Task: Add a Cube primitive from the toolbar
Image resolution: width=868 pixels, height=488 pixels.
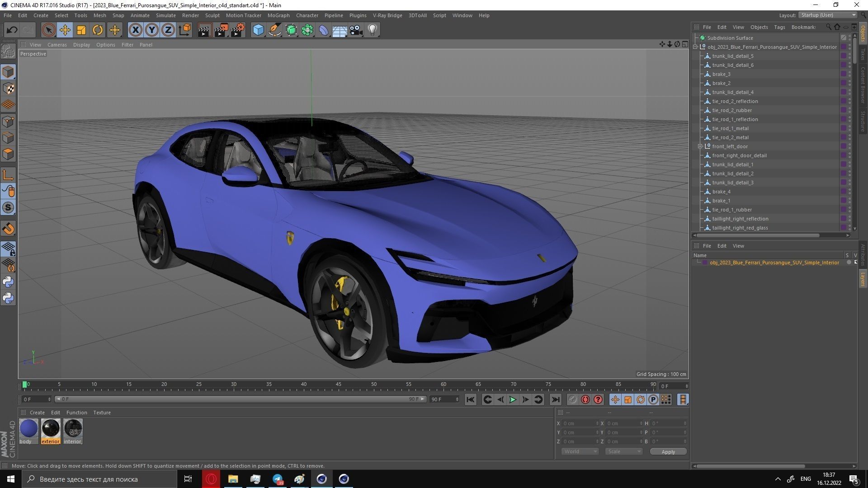Action: coord(258,30)
